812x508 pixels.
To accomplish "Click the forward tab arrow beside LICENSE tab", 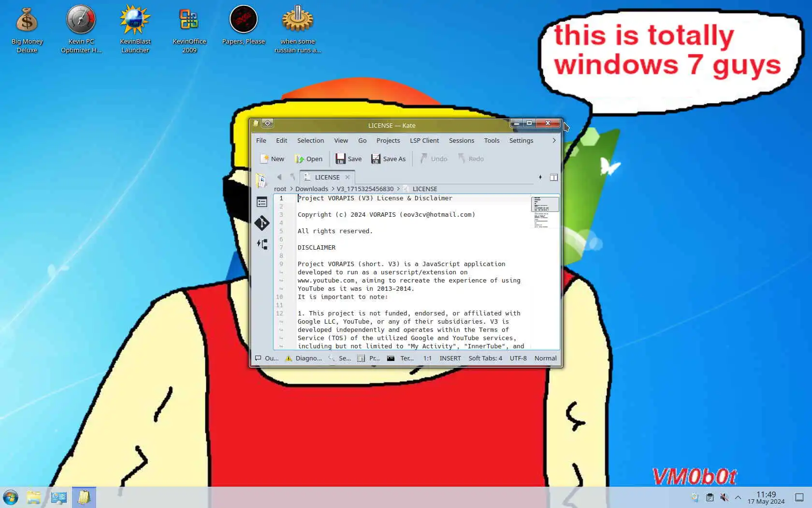I will 292,177.
